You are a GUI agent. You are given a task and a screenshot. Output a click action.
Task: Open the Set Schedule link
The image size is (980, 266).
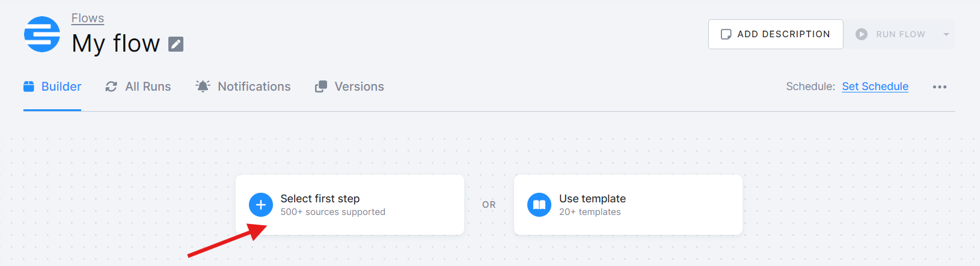click(x=875, y=86)
